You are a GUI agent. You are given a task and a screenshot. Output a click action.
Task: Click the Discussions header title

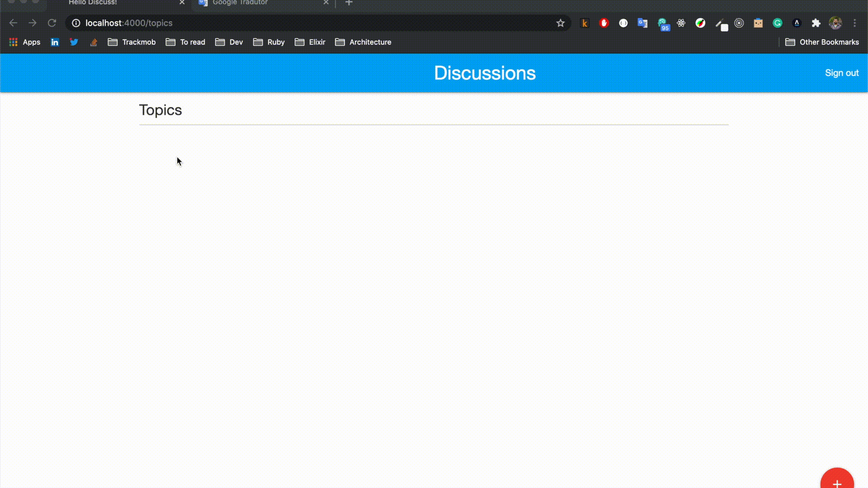pos(485,73)
